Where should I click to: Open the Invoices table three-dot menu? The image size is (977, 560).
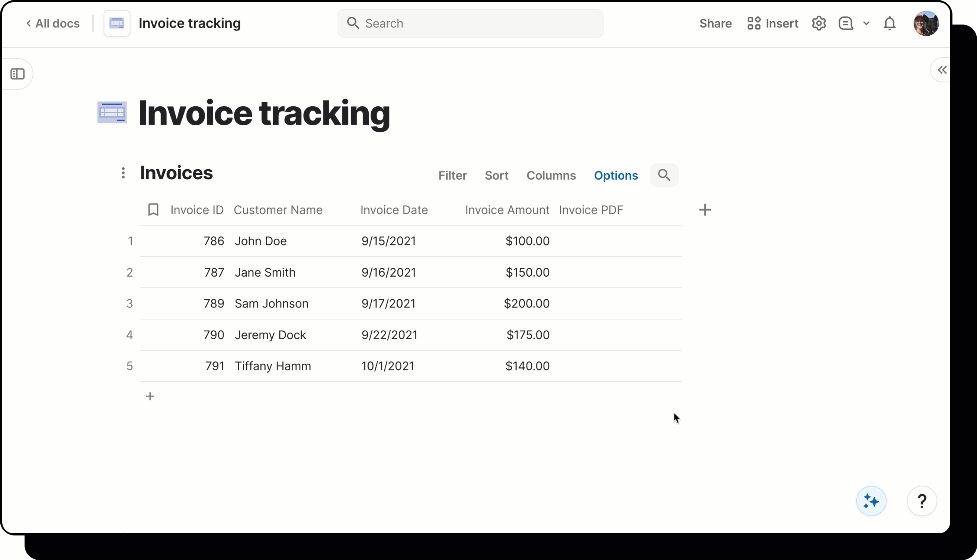click(123, 173)
